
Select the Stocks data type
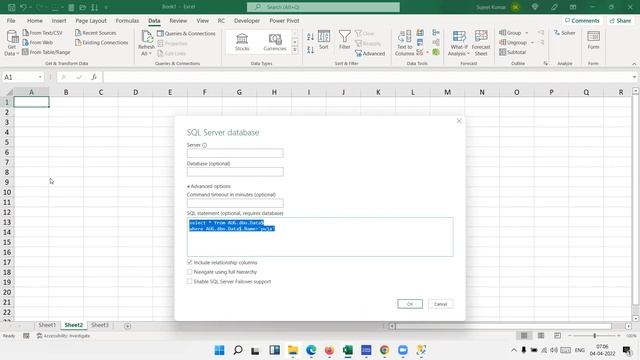point(242,42)
